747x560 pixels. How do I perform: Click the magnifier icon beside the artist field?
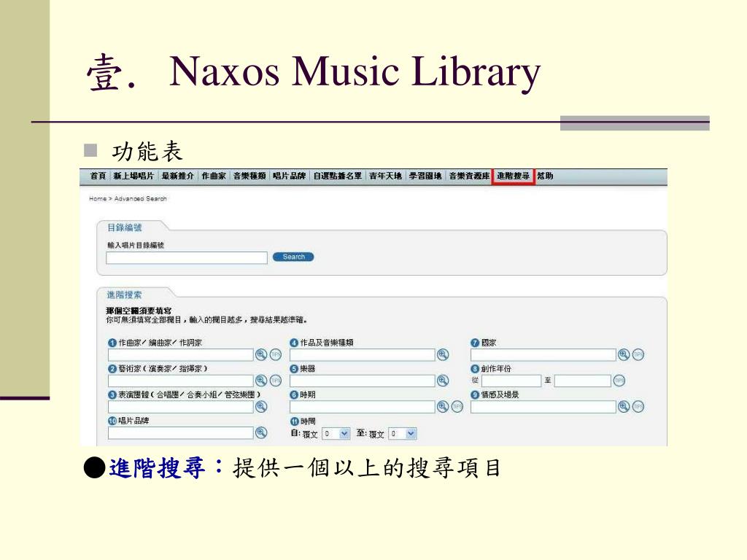(x=261, y=381)
